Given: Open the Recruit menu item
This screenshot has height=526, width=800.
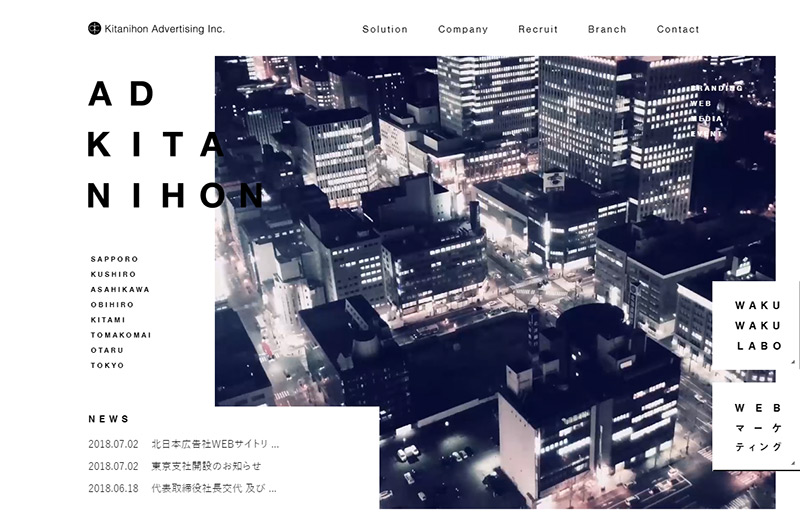Looking at the screenshot, I should pyautogui.click(x=538, y=30).
